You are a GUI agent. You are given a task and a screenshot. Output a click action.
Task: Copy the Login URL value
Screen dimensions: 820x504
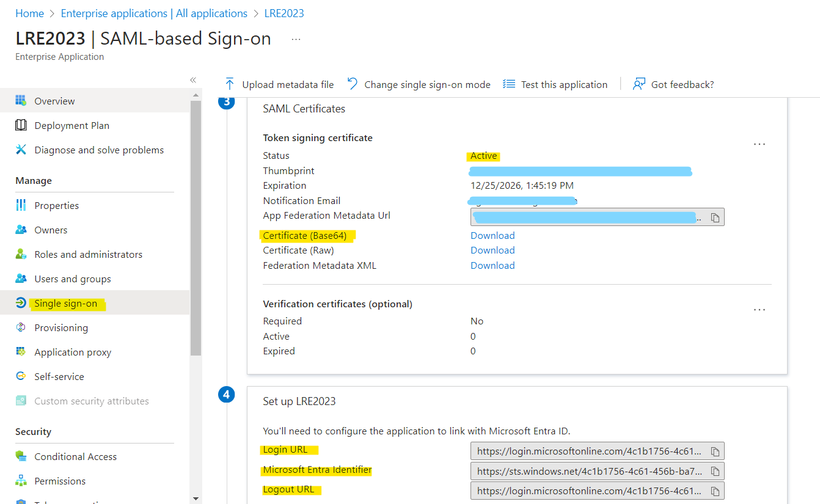(x=715, y=452)
